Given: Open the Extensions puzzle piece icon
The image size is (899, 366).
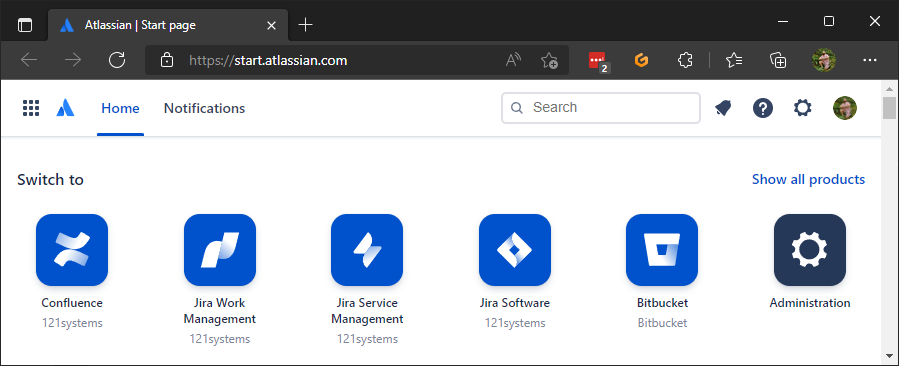Looking at the screenshot, I should point(685,60).
